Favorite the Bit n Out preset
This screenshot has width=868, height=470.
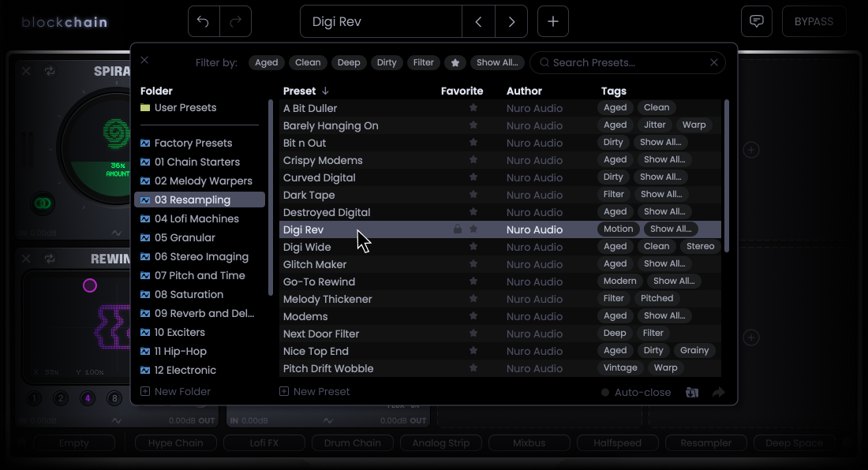coord(473,143)
